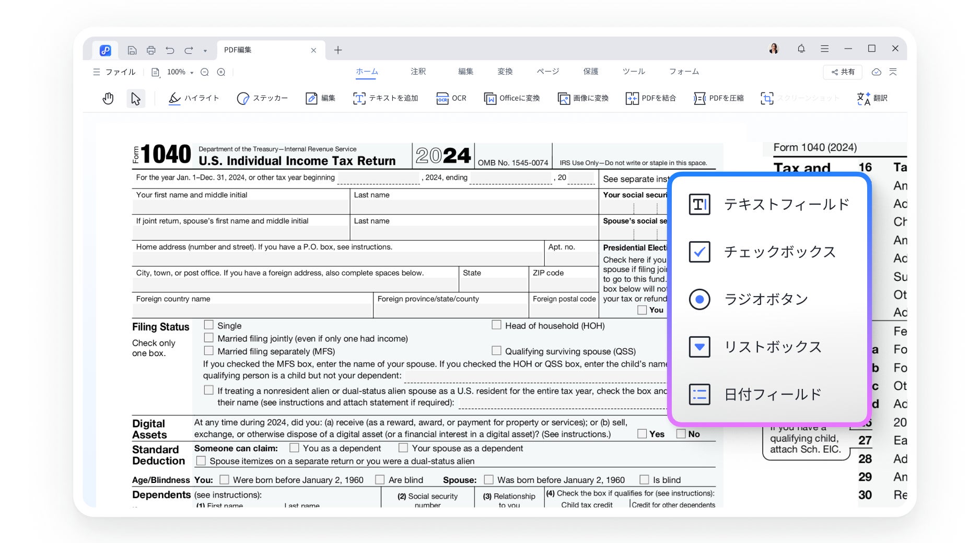Switch to the 変換 tab
Screen dimensions: 980x543
tap(505, 72)
